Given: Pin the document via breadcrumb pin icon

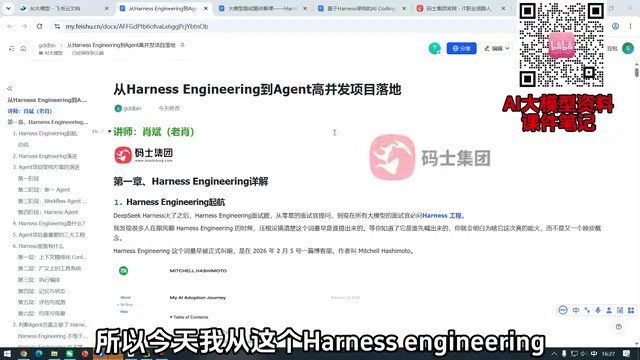Looking at the screenshot, I should [182, 45].
